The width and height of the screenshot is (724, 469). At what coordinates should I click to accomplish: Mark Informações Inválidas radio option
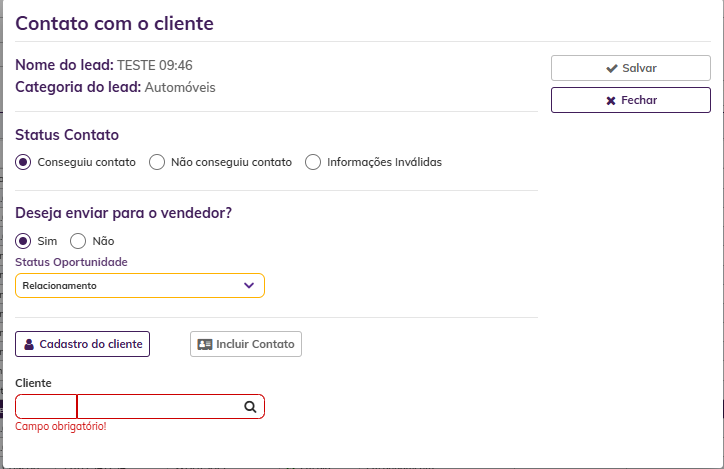click(313, 162)
